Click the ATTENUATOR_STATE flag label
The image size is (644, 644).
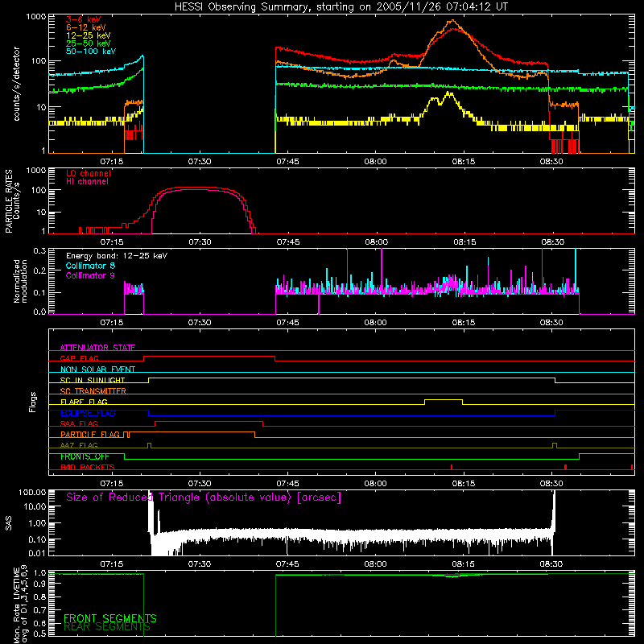(x=97, y=348)
